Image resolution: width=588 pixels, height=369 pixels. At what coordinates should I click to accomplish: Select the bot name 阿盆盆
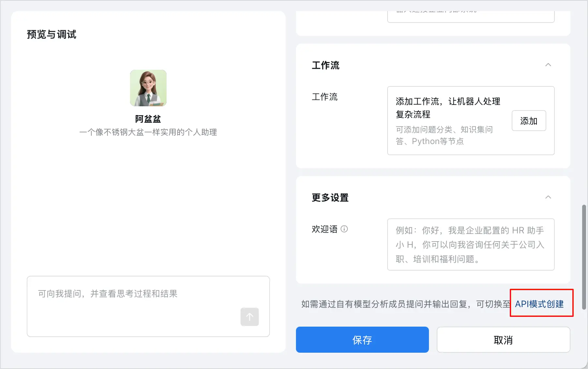pyautogui.click(x=148, y=119)
